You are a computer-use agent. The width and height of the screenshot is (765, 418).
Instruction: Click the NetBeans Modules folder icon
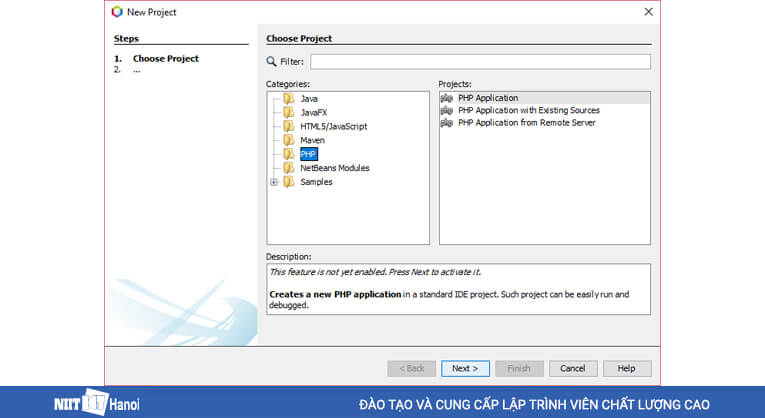pos(289,168)
